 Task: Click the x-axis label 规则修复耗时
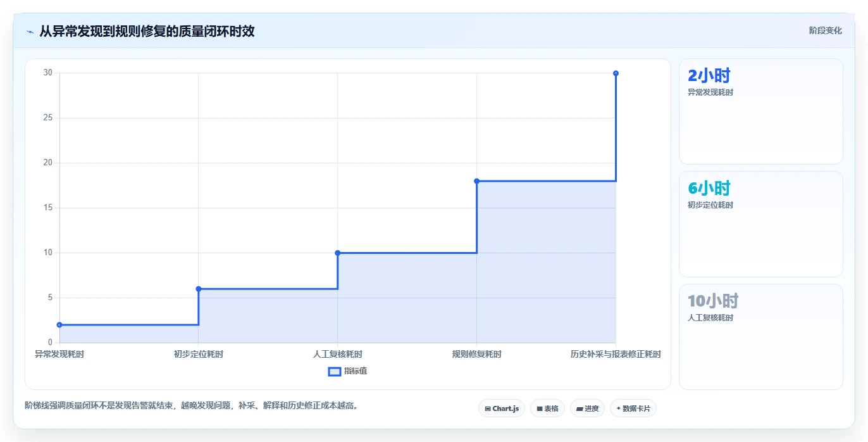point(477,354)
